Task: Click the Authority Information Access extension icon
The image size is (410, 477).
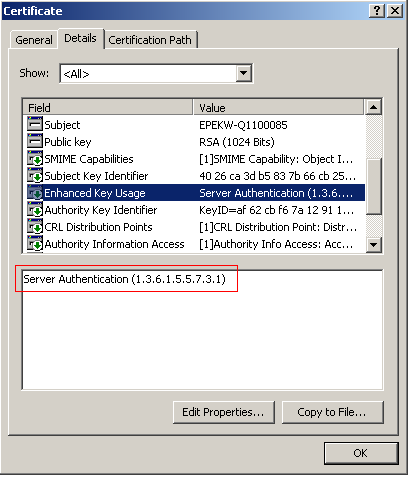Action: click(35, 243)
